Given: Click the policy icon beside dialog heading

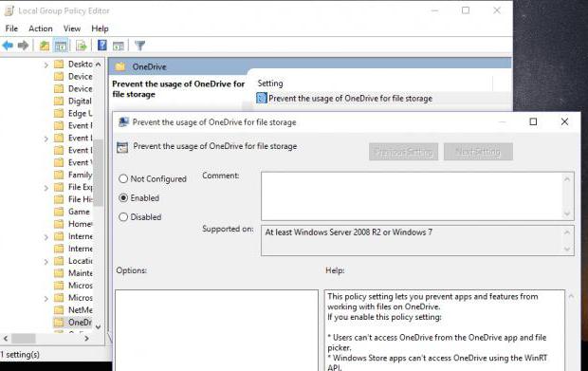Looking at the screenshot, I should click(122, 147).
